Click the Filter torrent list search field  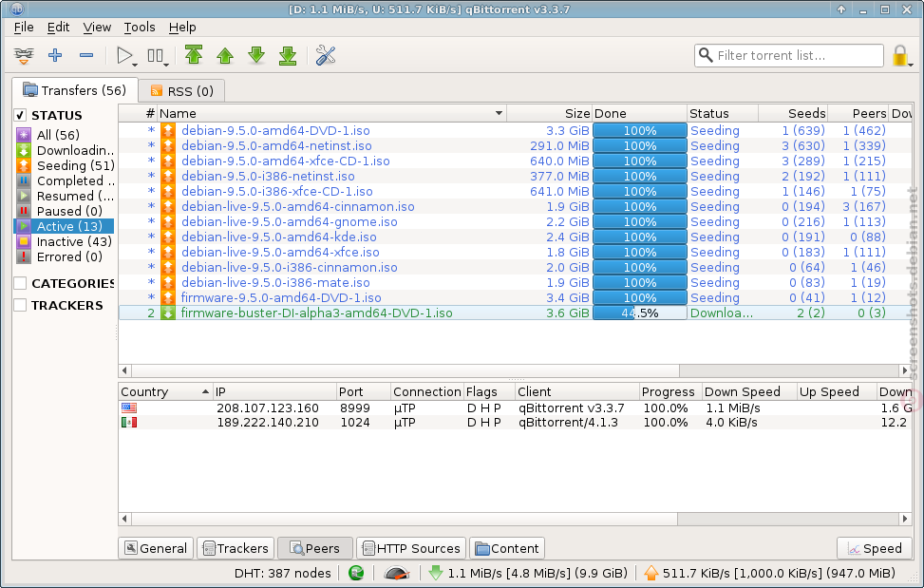tap(788, 55)
